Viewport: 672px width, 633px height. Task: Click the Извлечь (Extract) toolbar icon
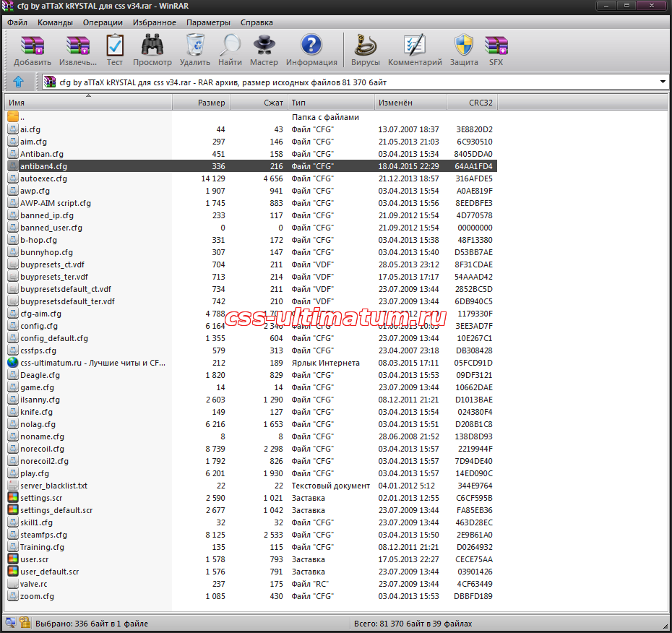coord(77,45)
